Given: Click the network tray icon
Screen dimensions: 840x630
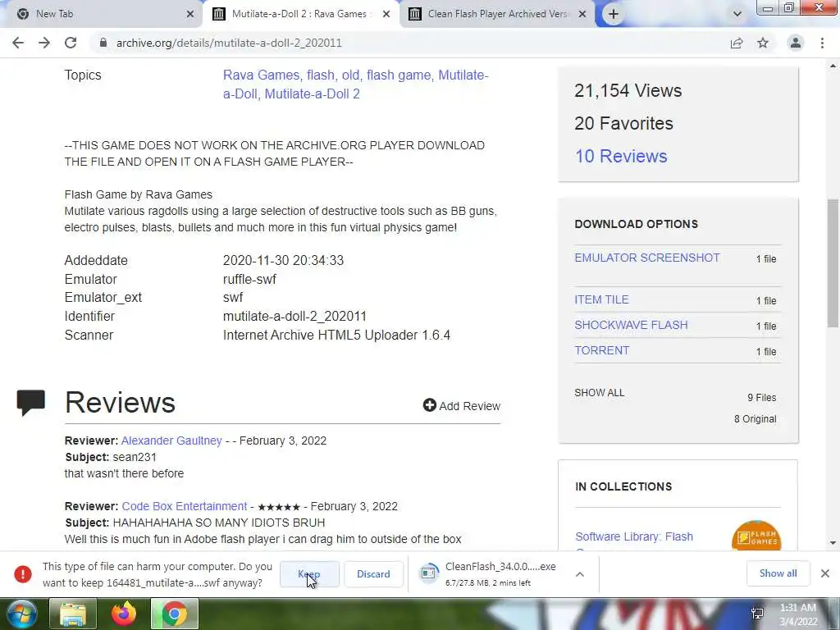Looking at the screenshot, I should coord(757,614).
